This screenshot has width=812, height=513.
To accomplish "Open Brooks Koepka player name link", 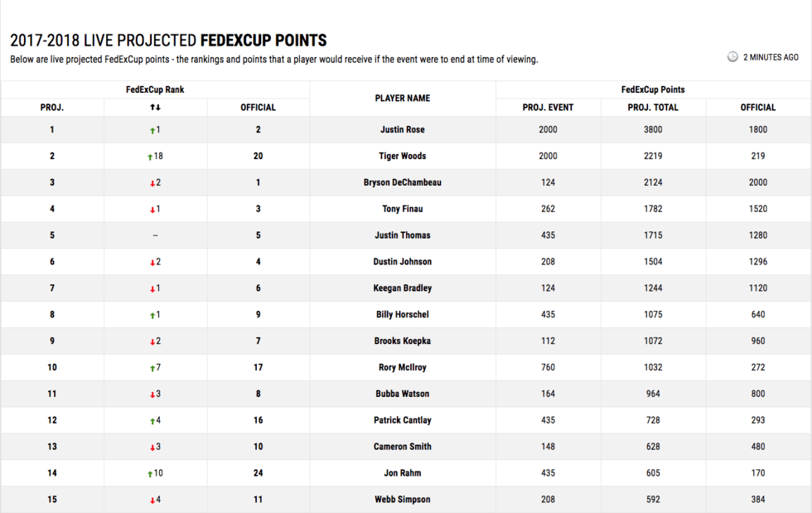I will pyautogui.click(x=402, y=341).
